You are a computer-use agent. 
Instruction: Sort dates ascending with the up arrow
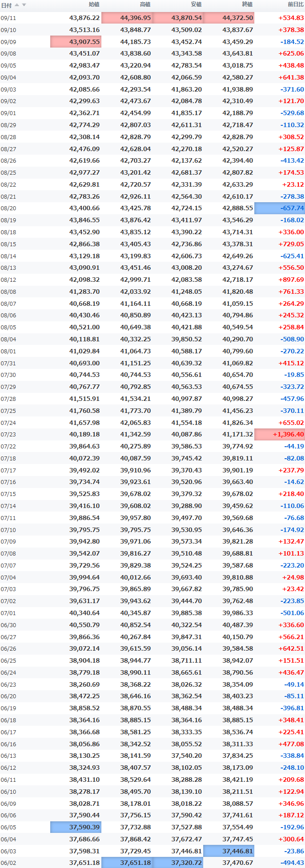(x=17, y=5)
